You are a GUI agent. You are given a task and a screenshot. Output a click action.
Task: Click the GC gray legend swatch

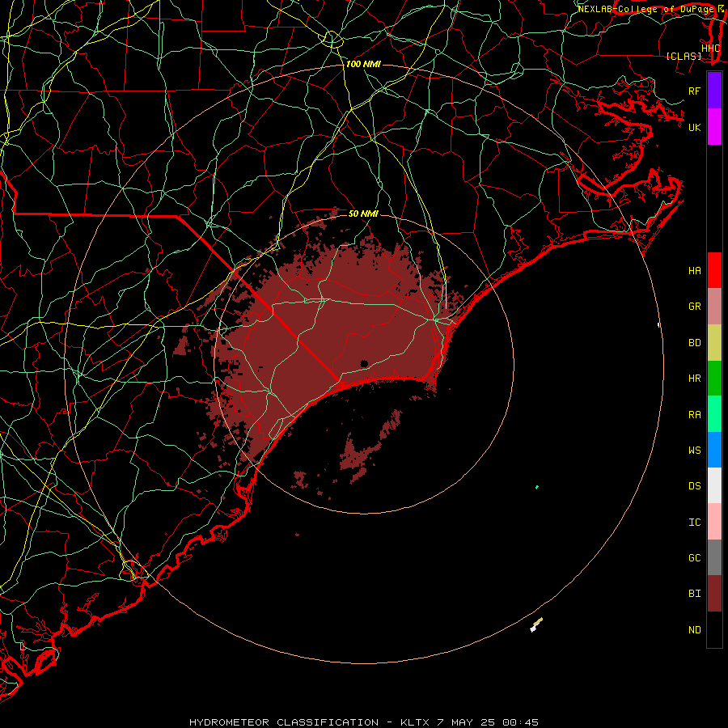[714, 557]
